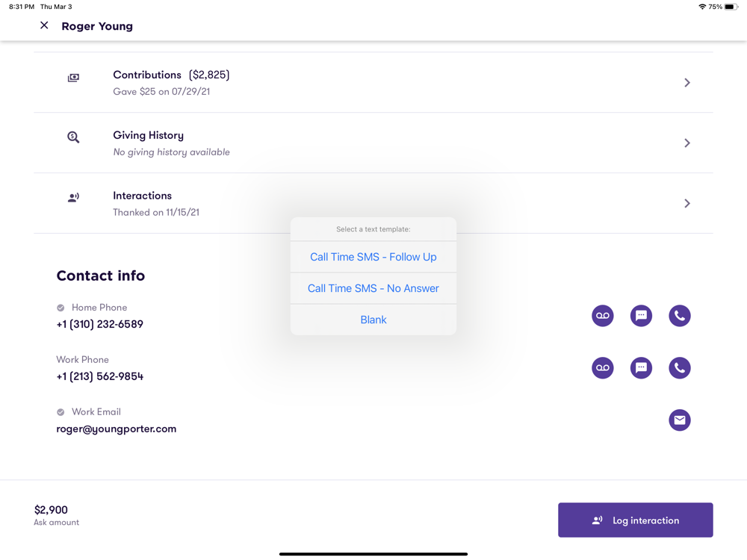This screenshot has height=560, width=747.
Task: Click the Interactions title
Action: tap(143, 196)
